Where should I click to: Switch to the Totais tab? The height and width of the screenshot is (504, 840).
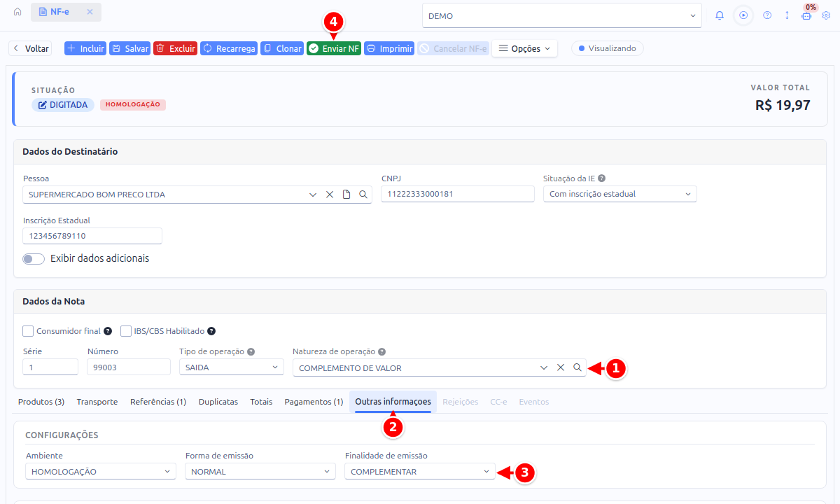pos(261,402)
